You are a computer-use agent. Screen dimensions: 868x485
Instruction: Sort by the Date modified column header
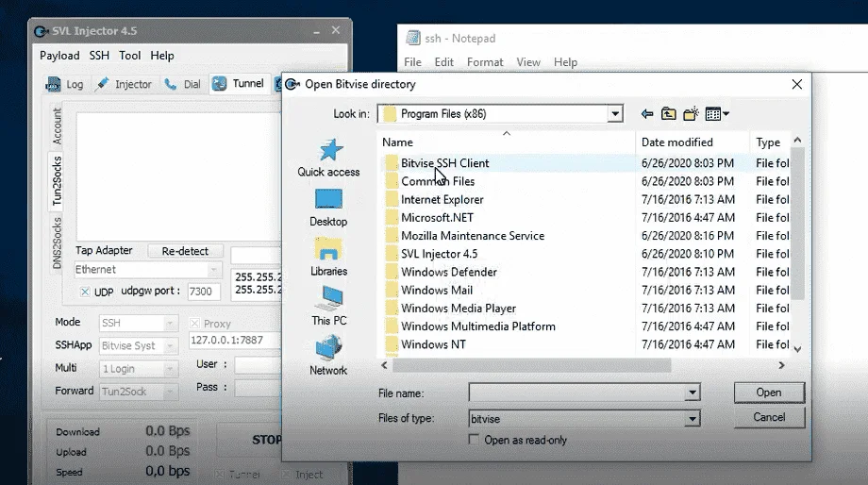coord(677,142)
